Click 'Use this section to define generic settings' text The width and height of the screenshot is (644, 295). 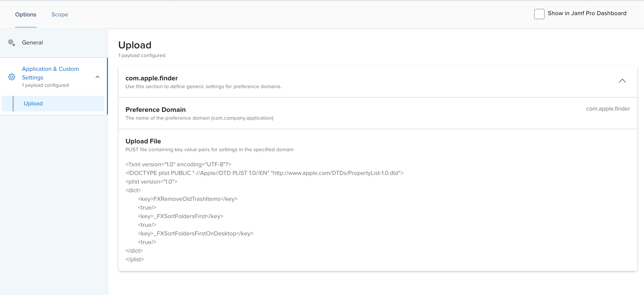[x=203, y=86]
